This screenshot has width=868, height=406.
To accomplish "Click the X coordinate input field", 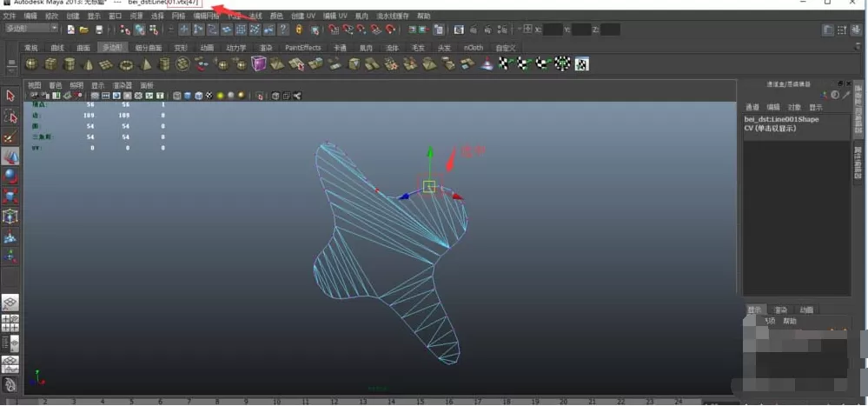I will [x=552, y=30].
